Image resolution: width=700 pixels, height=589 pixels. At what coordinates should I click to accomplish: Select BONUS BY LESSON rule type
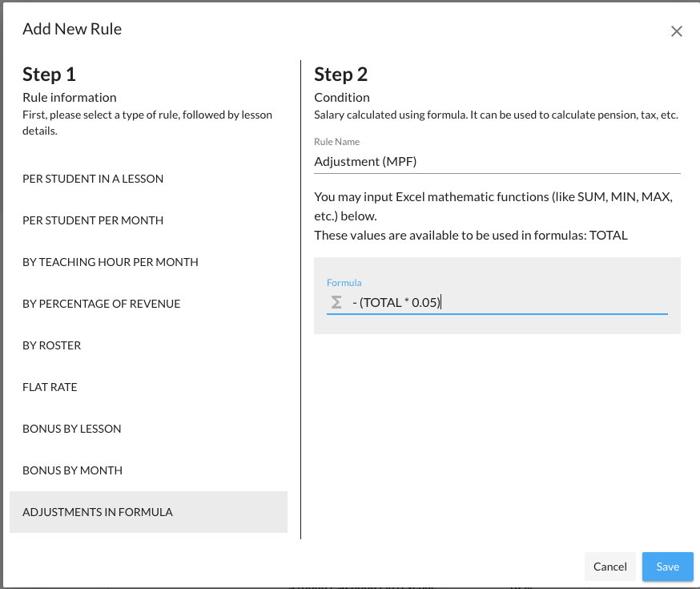click(72, 429)
